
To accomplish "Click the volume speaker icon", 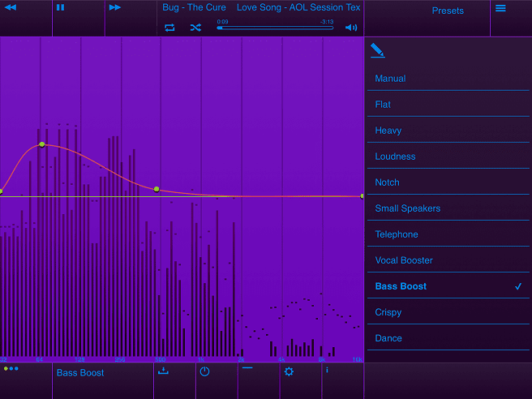I will pyautogui.click(x=351, y=28).
